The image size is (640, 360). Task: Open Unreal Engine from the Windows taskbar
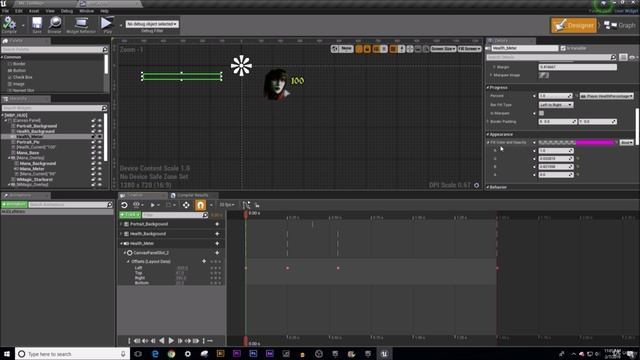(x=384, y=354)
